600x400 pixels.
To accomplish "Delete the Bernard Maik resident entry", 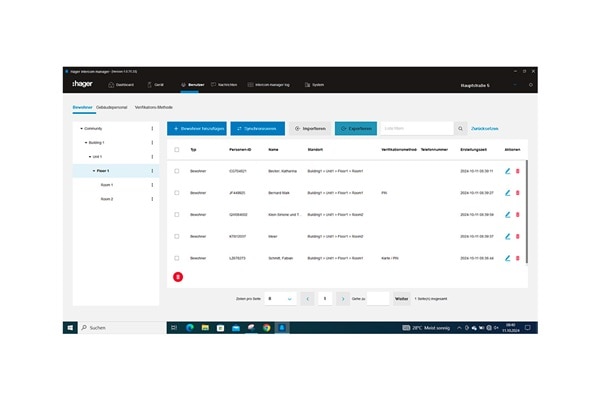I will coord(518,193).
